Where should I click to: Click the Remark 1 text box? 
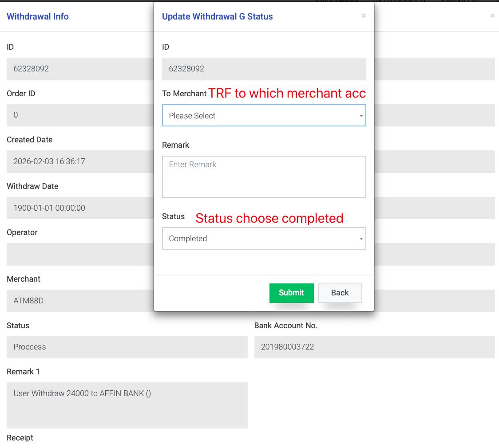(127, 405)
